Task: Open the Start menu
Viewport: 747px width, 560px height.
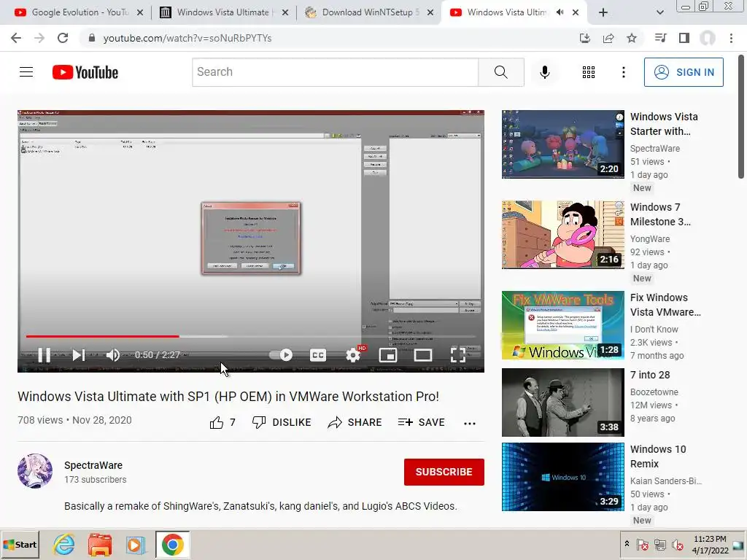Action: (x=20, y=545)
